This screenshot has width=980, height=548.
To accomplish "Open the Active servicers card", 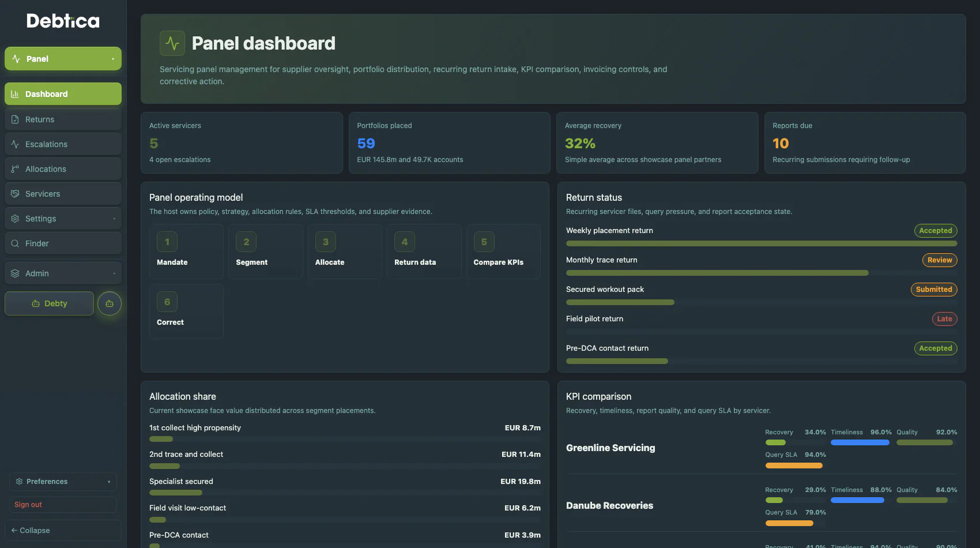I will click(242, 142).
